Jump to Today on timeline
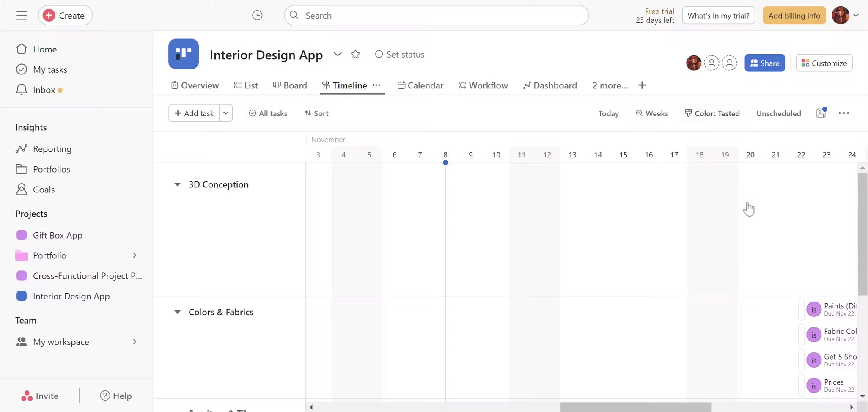 point(608,113)
